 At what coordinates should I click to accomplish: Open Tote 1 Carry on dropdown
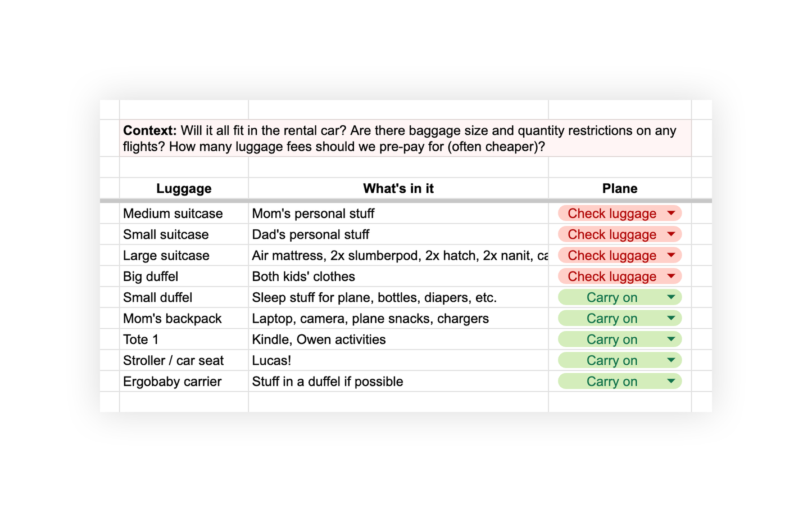pyautogui.click(x=670, y=339)
